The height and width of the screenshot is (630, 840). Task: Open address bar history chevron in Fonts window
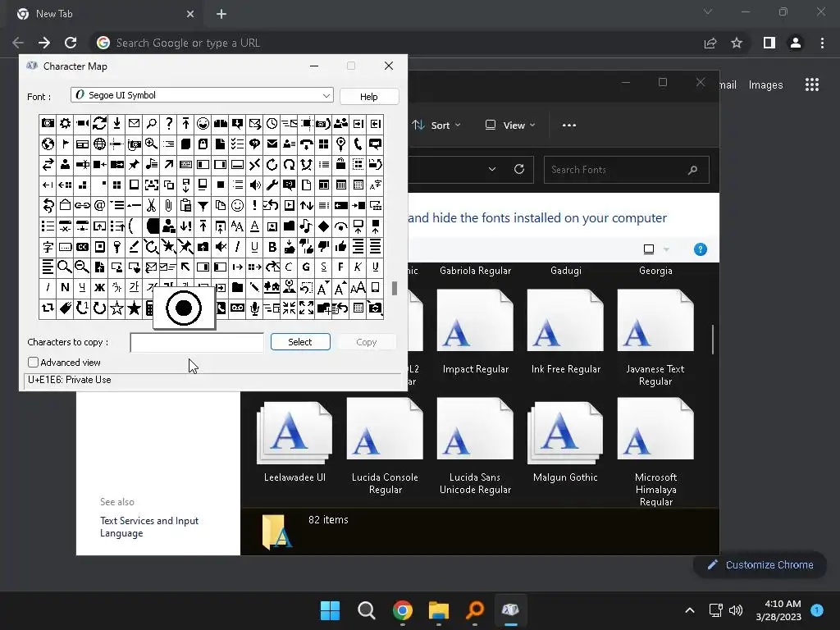point(492,169)
